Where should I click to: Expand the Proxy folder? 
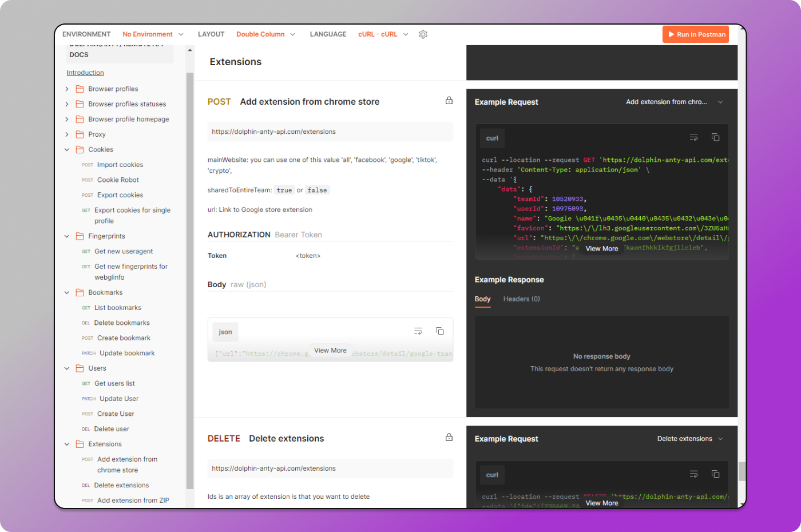[67, 134]
